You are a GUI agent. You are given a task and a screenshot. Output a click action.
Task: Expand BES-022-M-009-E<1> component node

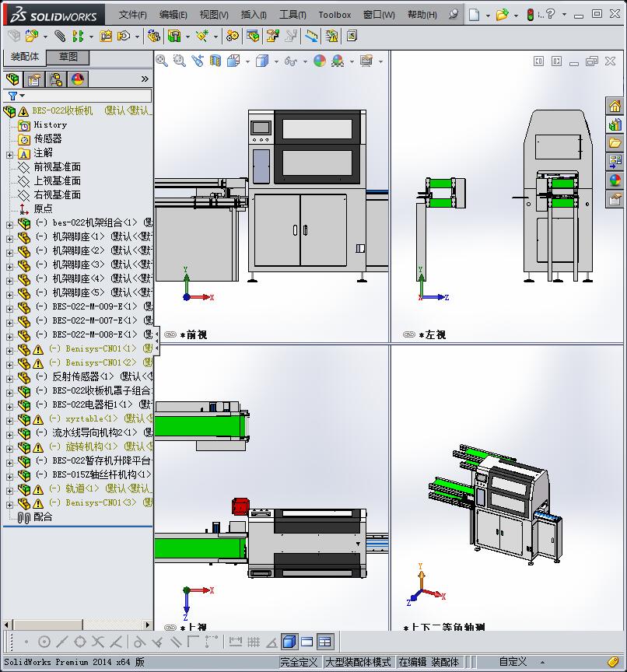click(x=10, y=309)
